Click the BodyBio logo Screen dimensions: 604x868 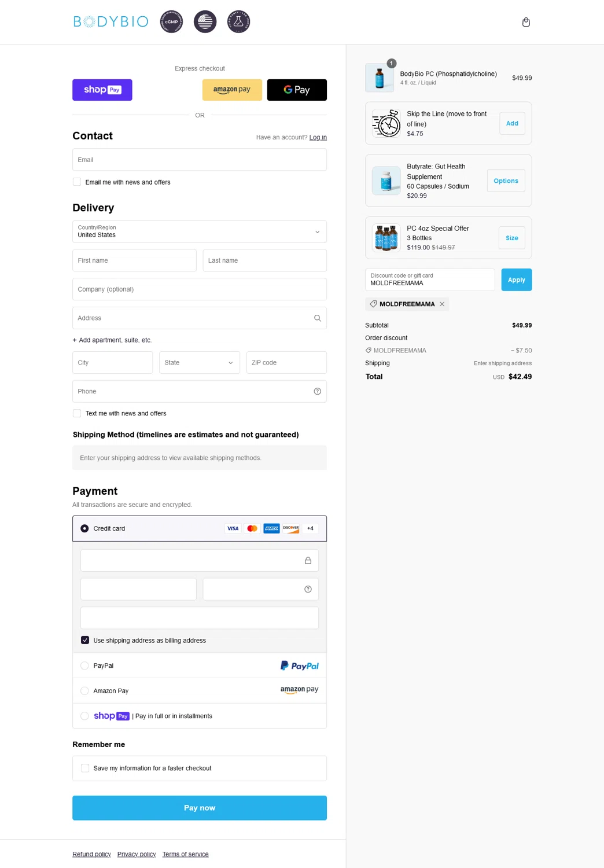click(x=111, y=22)
